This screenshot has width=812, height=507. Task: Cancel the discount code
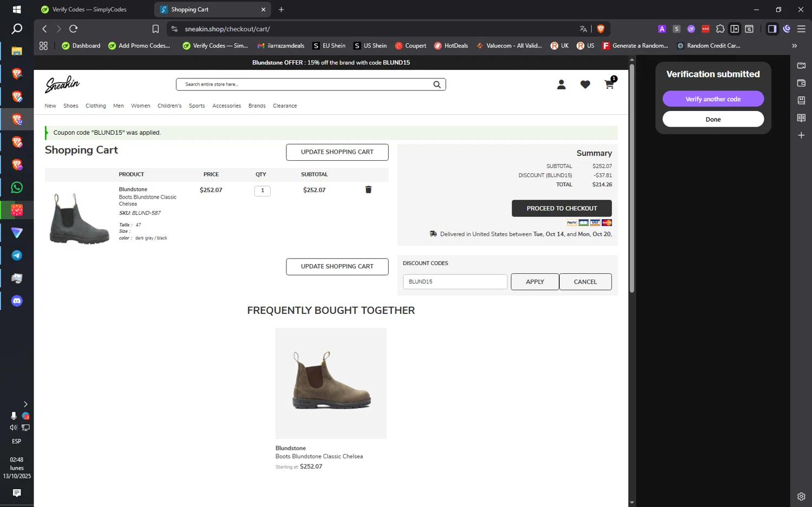pyautogui.click(x=585, y=281)
